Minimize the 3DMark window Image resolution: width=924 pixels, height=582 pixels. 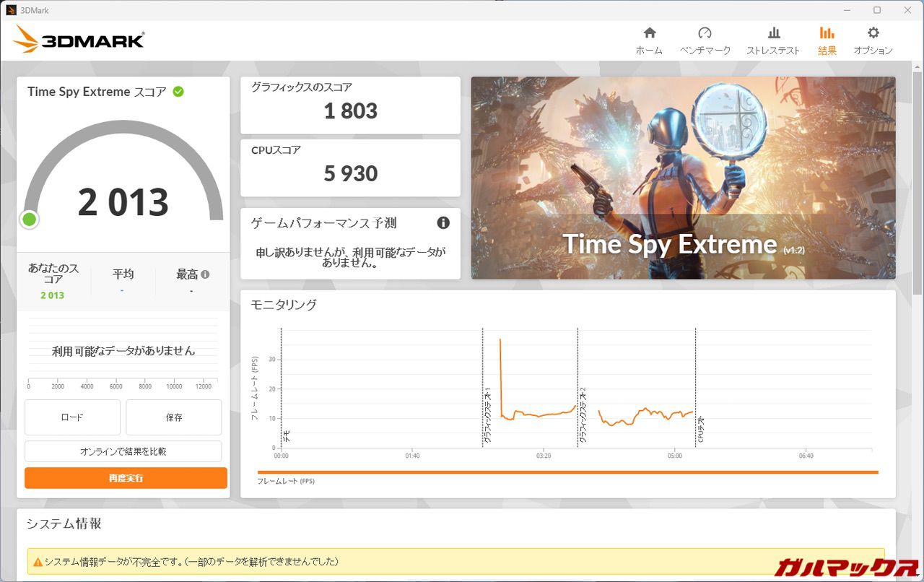tap(845, 10)
